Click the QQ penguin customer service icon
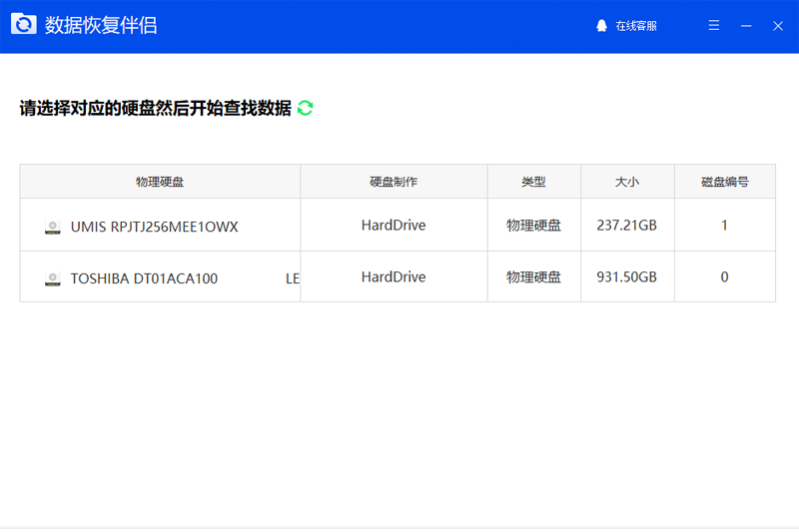Screen dimensions: 799x532 [601, 26]
